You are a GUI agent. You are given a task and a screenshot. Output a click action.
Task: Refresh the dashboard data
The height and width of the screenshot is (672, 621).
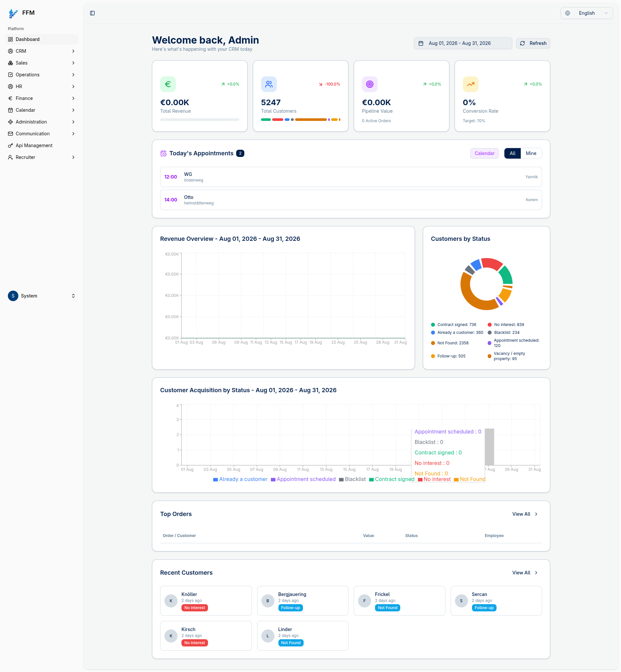tap(533, 43)
